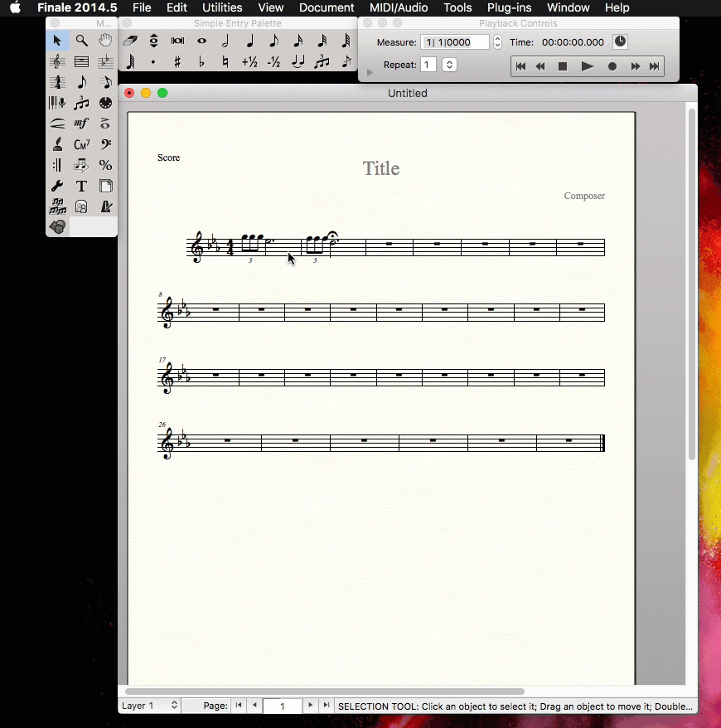This screenshot has width=721, height=728.
Task: Click the Measure counter input field
Action: coord(455,42)
